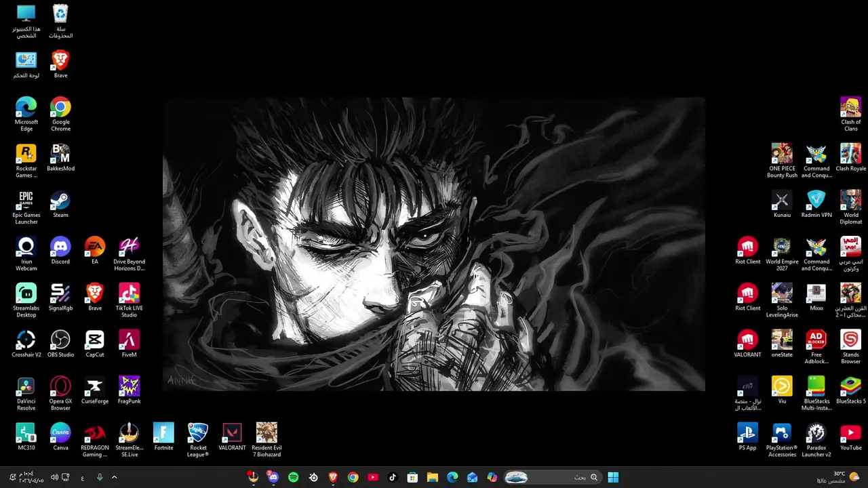
Task: Select the Viu desktop icon
Action: [x=782, y=390]
